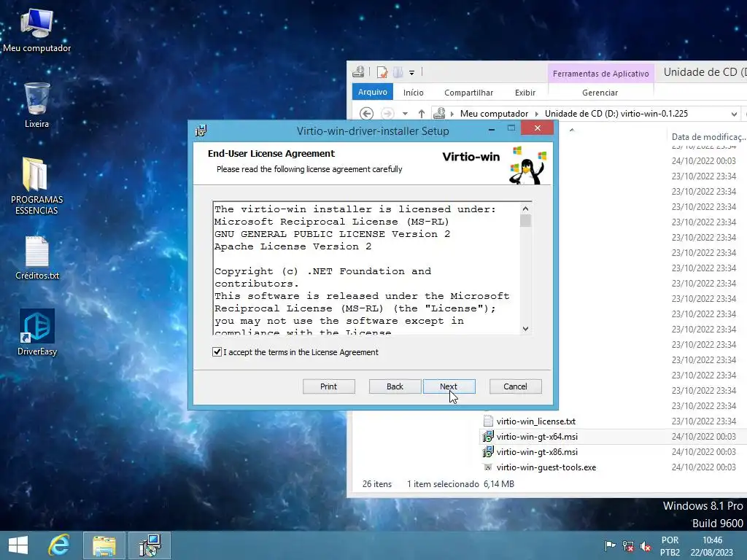Switch to File Explorer in the taskbar

(x=104, y=545)
